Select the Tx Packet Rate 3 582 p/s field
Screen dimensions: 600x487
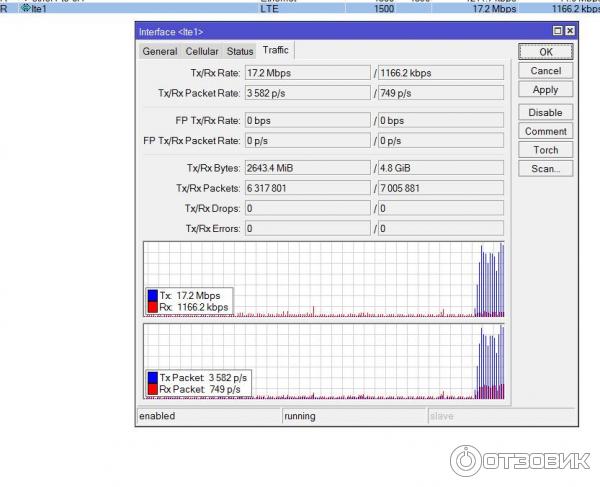click(308, 93)
